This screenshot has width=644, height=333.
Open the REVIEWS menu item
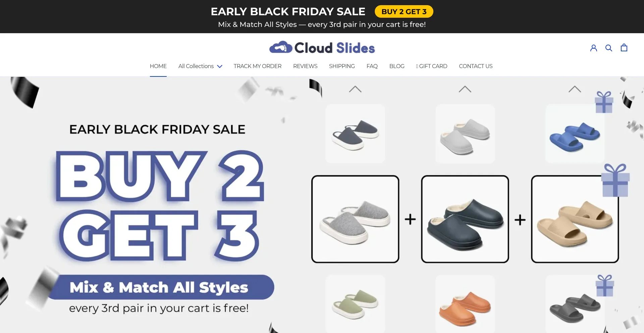click(305, 66)
